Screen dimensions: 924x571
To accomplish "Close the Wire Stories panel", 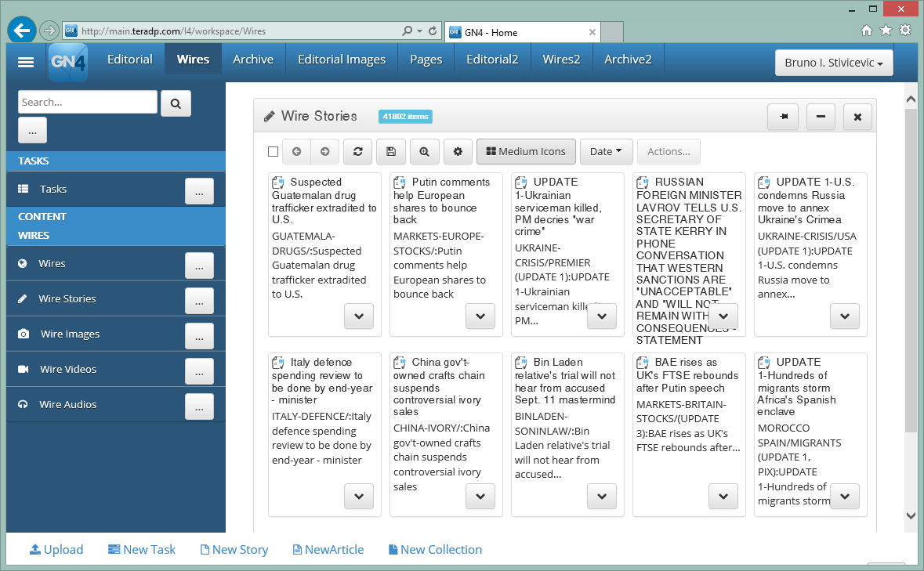I will (x=857, y=117).
